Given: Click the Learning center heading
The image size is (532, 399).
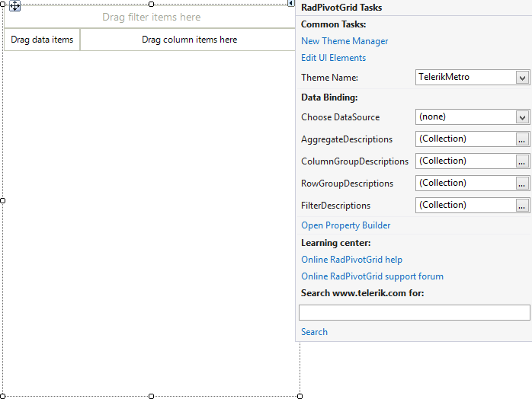Looking at the screenshot, I should click(336, 243).
